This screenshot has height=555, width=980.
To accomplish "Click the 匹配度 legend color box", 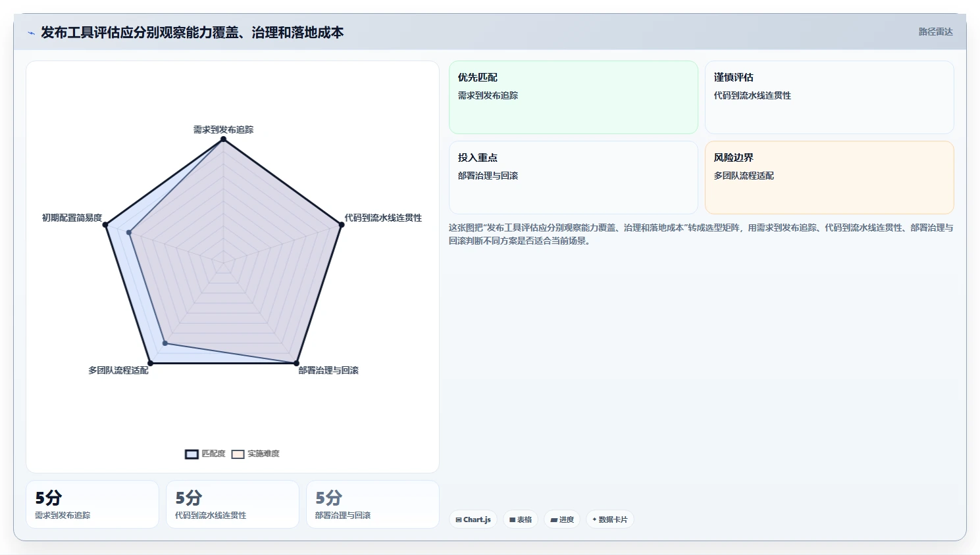I will [192, 454].
